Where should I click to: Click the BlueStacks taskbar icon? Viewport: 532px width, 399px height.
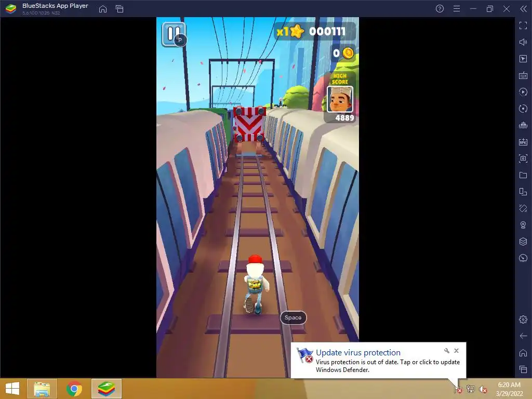(107, 389)
